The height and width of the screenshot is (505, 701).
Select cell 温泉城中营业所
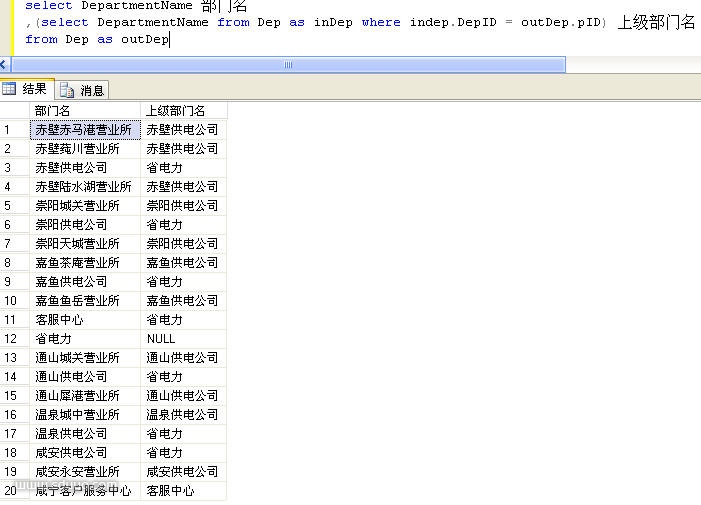[85, 415]
